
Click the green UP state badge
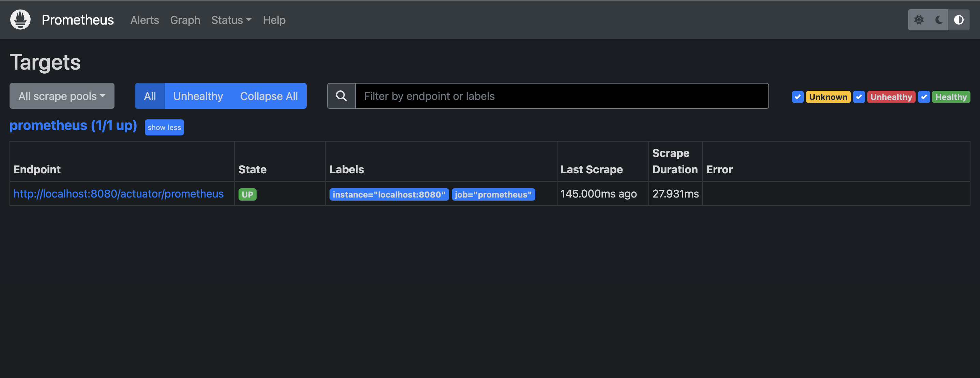247,194
